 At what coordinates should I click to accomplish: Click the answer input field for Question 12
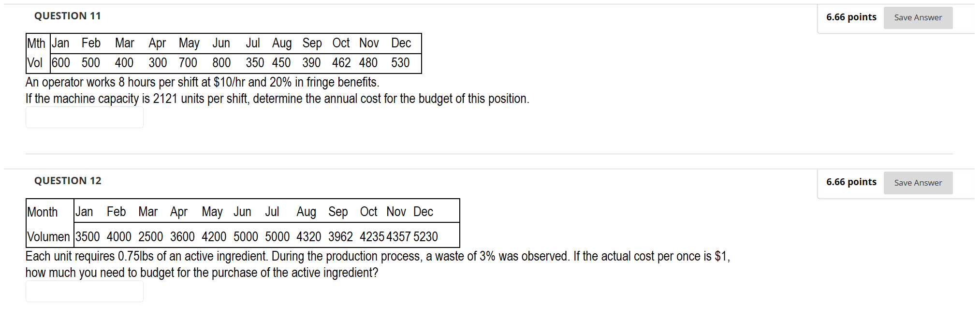click(x=84, y=291)
